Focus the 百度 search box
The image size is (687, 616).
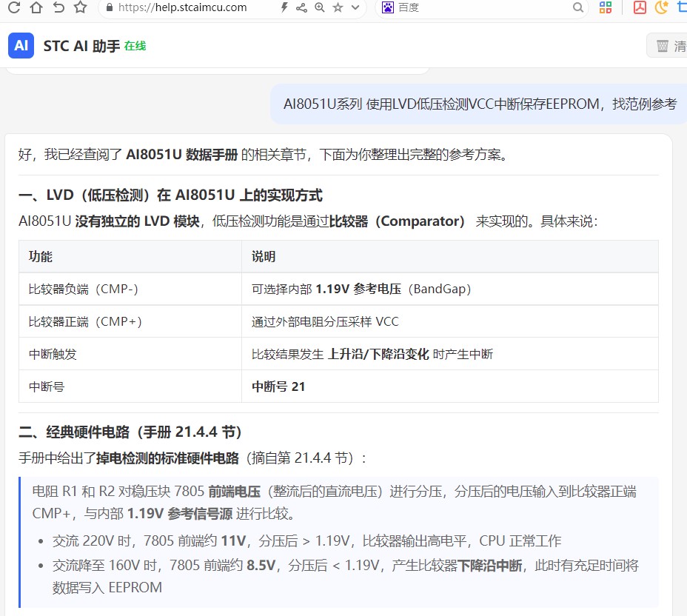click(482, 7)
